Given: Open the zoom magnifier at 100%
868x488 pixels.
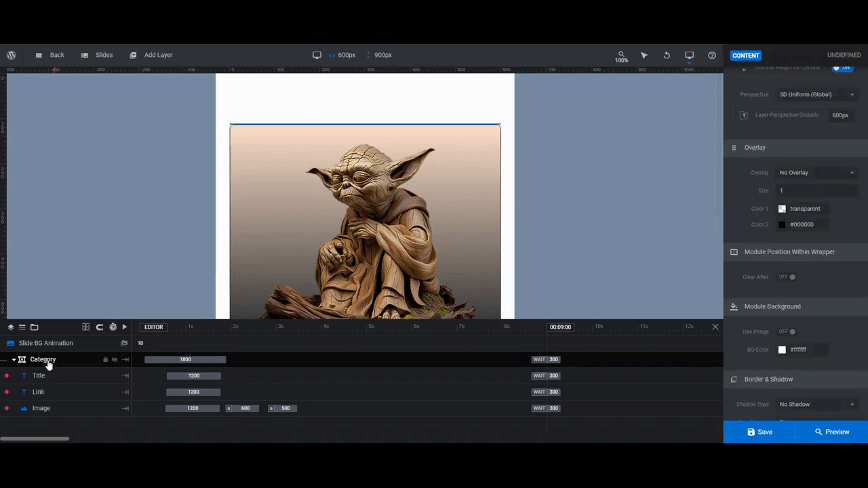Looking at the screenshot, I should [621, 56].
